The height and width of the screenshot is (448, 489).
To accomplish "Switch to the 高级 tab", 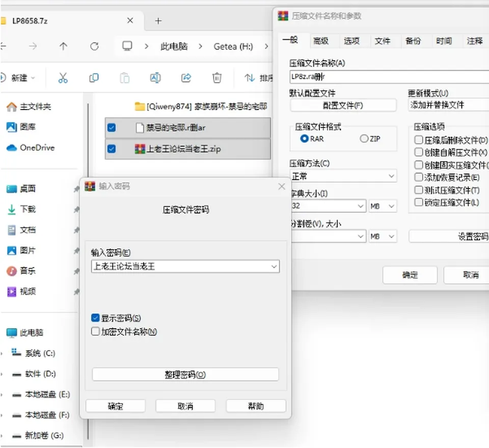I will coord(321,41).
